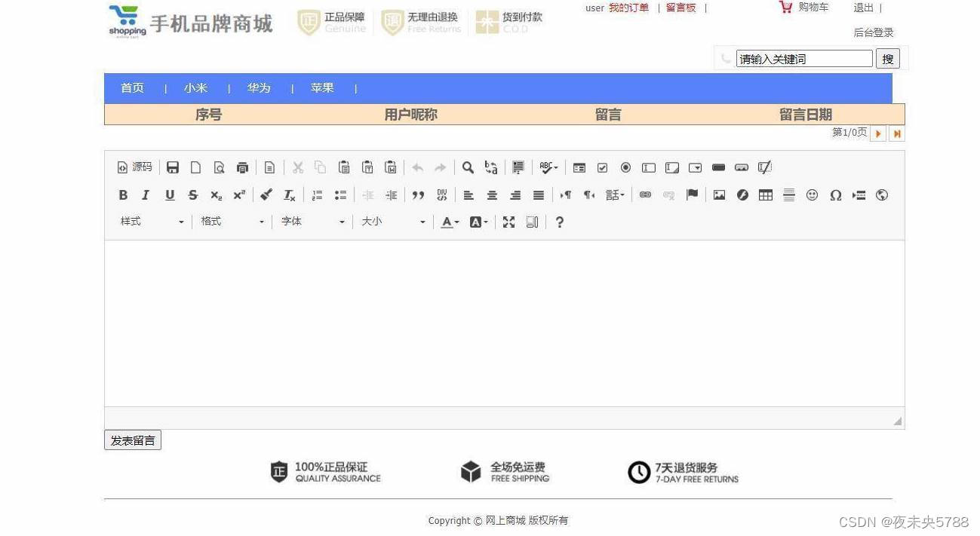The image size is (980, 536).
Task: Insert a hidden field form element
Action: pos(765,167)
